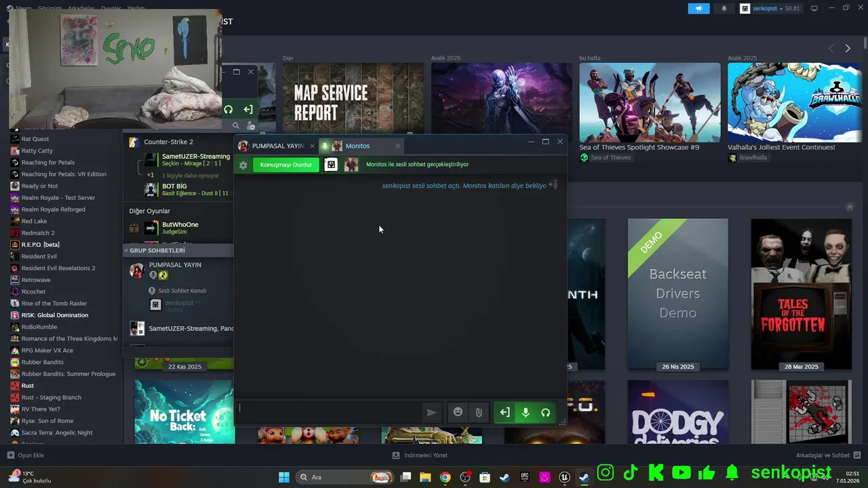Click the taskbar Ara search box
Image resolution: width=868 pixels, height=488 pixels.
[x=346, y=477]
